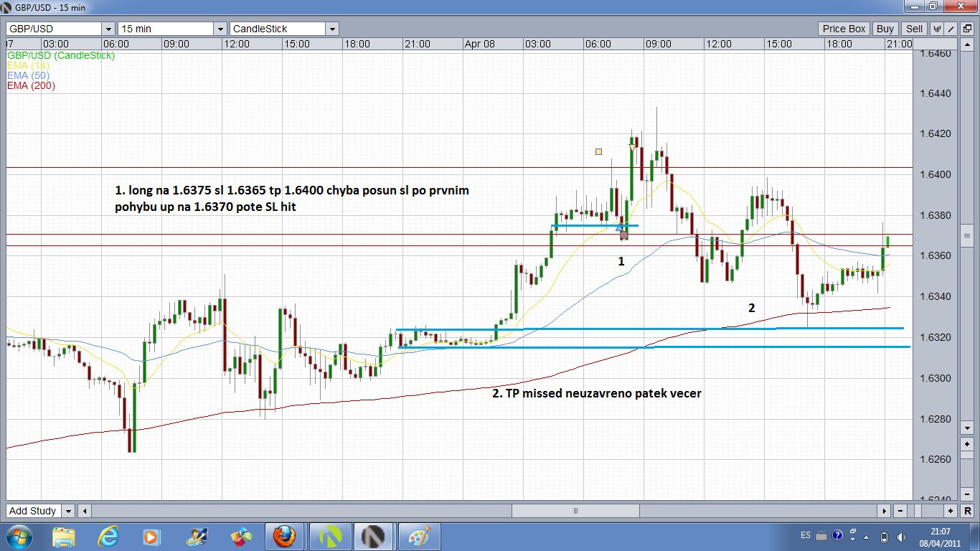
Task: Select the line drawing tool
Action: (x=951, y=29)
